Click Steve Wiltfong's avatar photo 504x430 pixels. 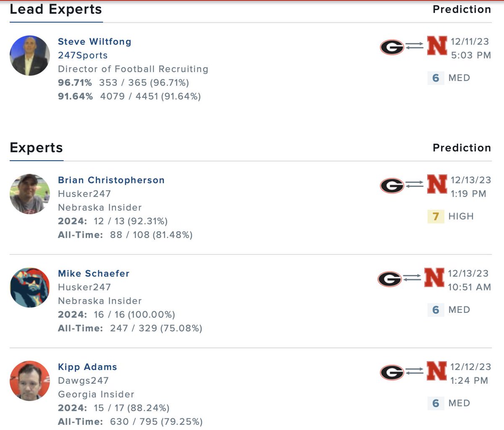[x=30, y=55]
